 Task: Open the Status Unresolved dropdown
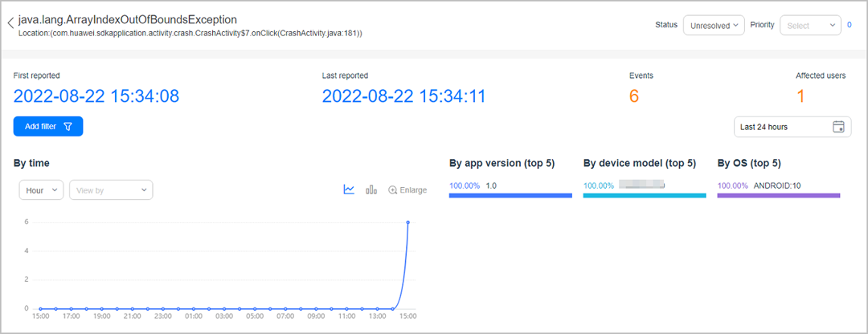(x=714, y=26)
